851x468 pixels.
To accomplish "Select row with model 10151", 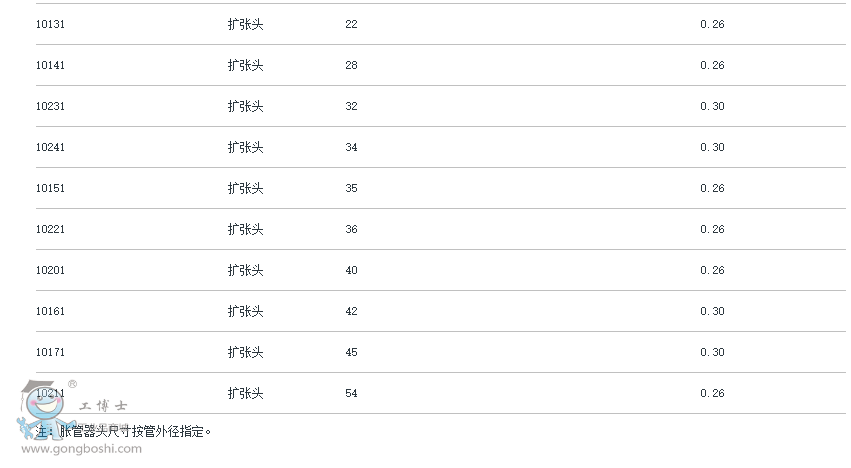I will point(50,188).
